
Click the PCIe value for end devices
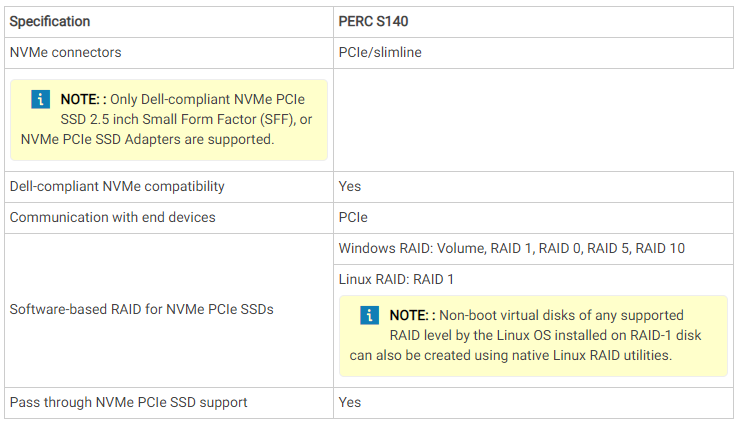tap(353, 217)
